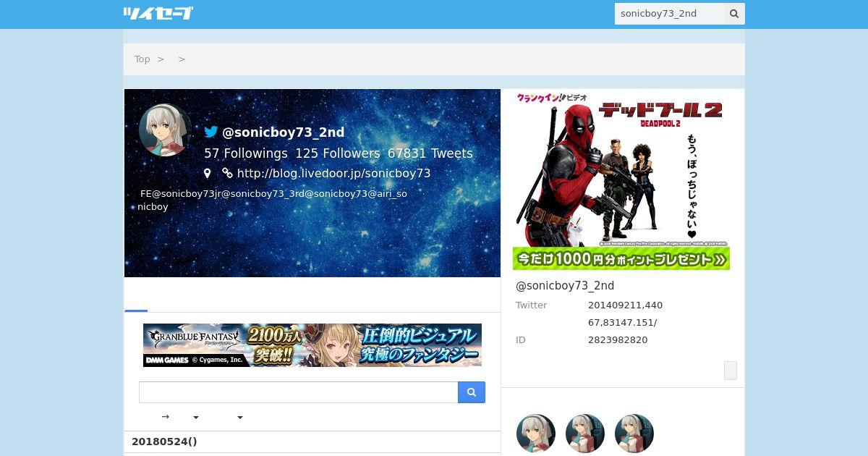Open the Granblue Fantasy ad banner
Image resolution: width=868 pixels, height=456 pixels.
[312, 345]
